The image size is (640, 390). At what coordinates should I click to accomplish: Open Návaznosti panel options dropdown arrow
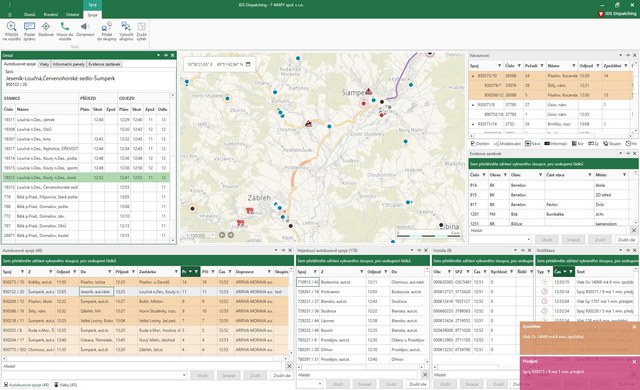point(621,55)
